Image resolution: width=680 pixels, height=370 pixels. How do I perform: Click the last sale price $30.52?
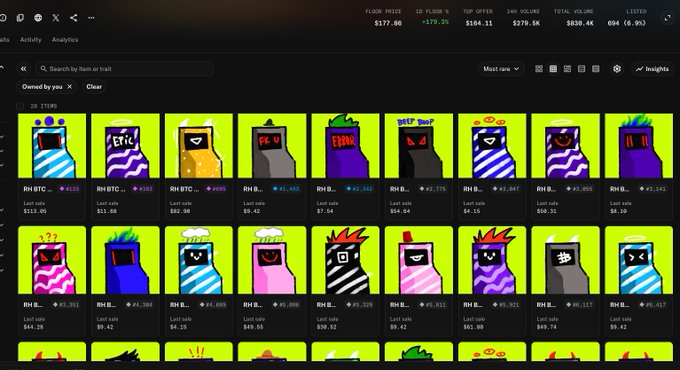coord(327,327)
